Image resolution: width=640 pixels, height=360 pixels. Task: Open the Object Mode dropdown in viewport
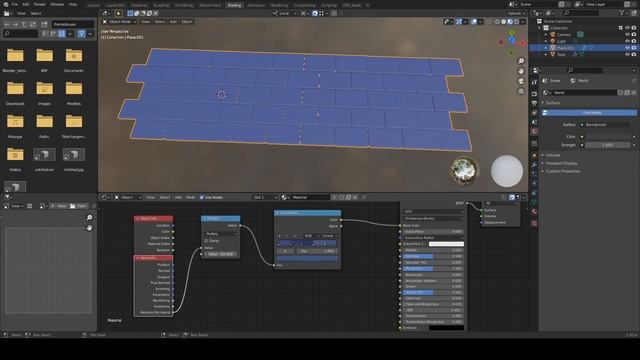pyautogui.click(x=119, y=22)
